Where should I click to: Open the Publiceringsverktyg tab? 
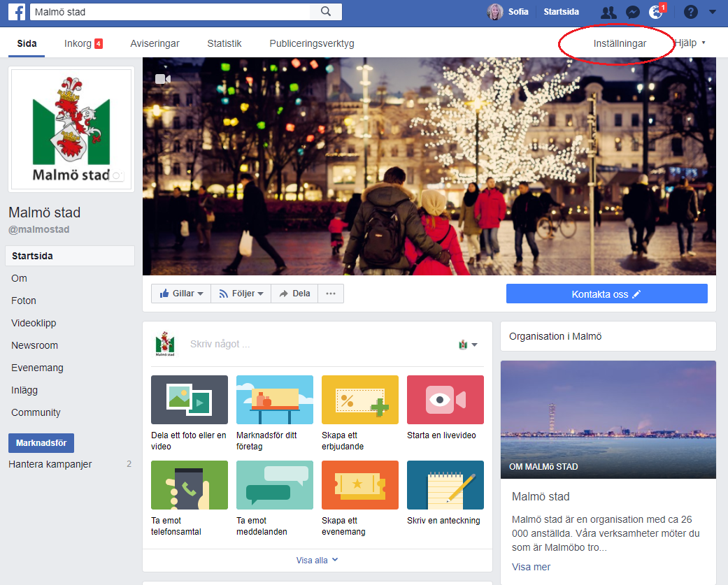tap(311, 43)
